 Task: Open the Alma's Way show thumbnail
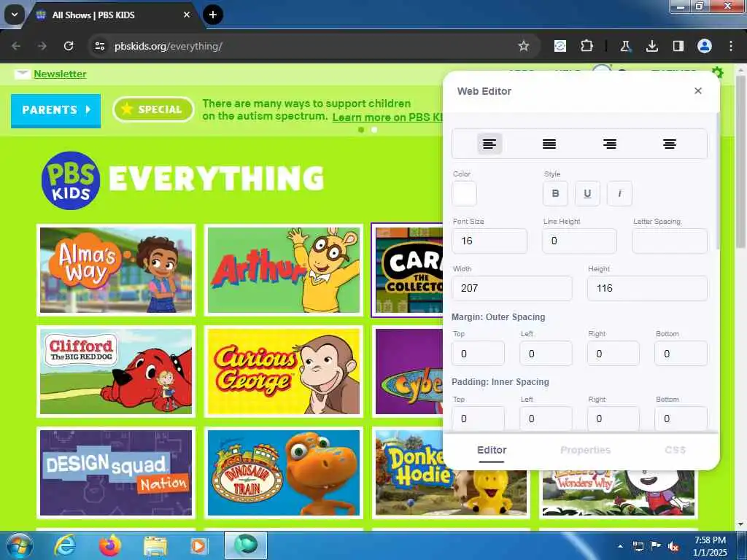[x=116, y=270]
